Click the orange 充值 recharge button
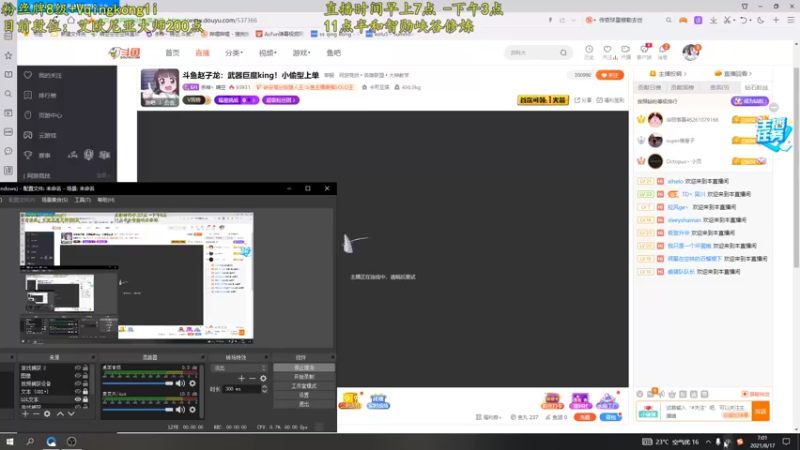Image resolution: width=800 pixels, height=450 pixels. click(x=585, y=417)
